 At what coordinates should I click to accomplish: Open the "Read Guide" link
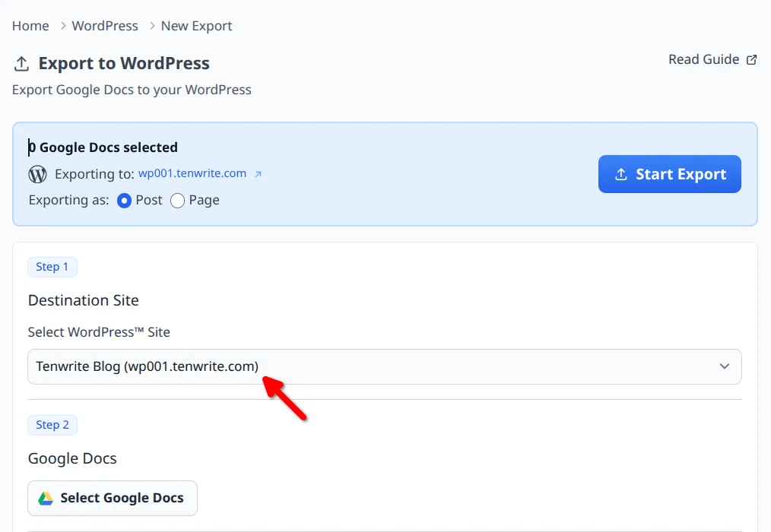703,59
